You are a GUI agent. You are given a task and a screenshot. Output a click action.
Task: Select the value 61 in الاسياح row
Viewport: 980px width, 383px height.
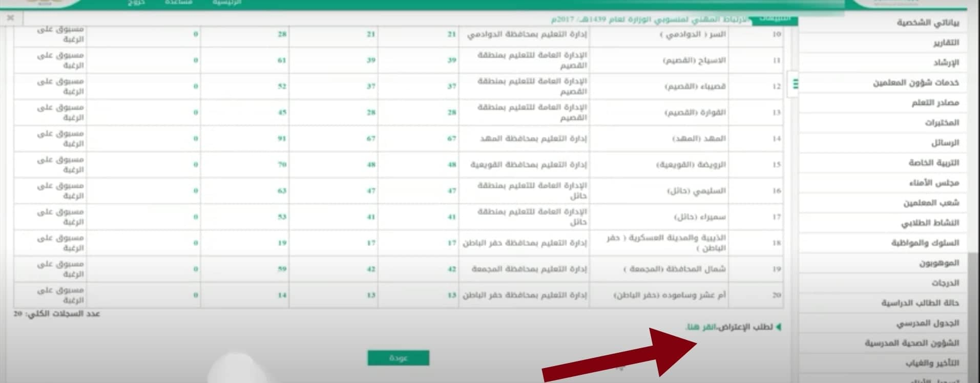282,60
